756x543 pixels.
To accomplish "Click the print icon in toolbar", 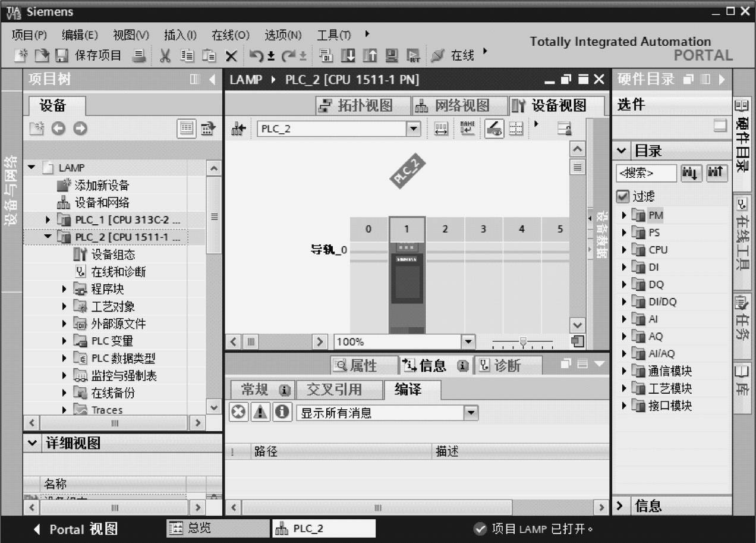I will [x=139, y=56].
